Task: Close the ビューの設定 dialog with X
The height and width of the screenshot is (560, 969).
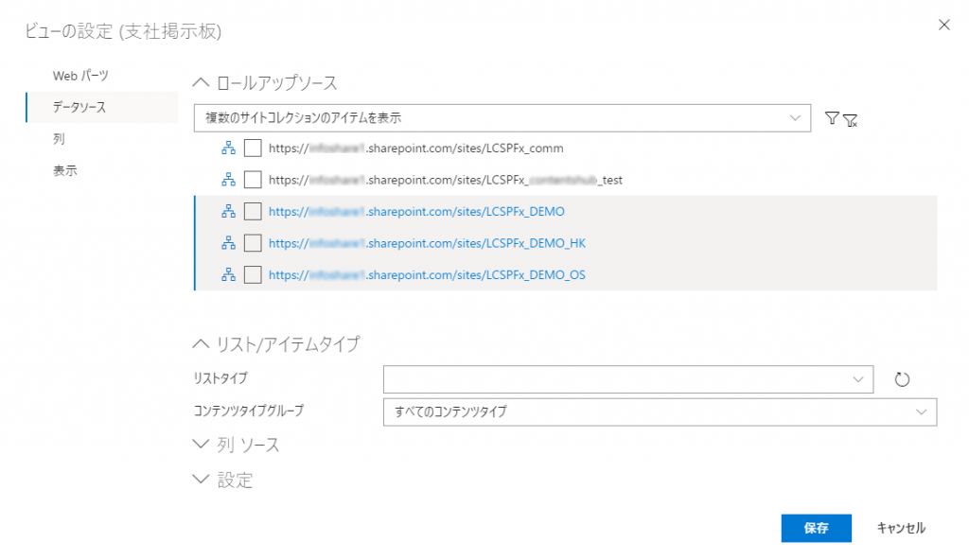Action: [x=943, y=25]
